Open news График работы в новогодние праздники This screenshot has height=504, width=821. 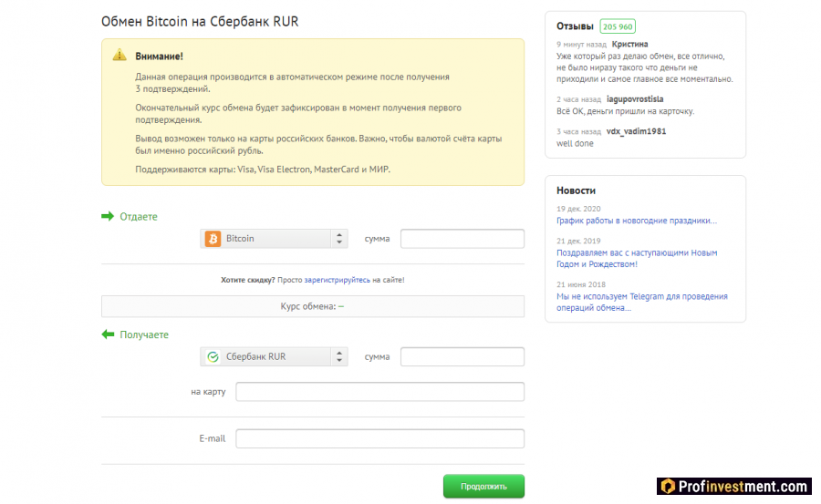[x=637, y=221]
